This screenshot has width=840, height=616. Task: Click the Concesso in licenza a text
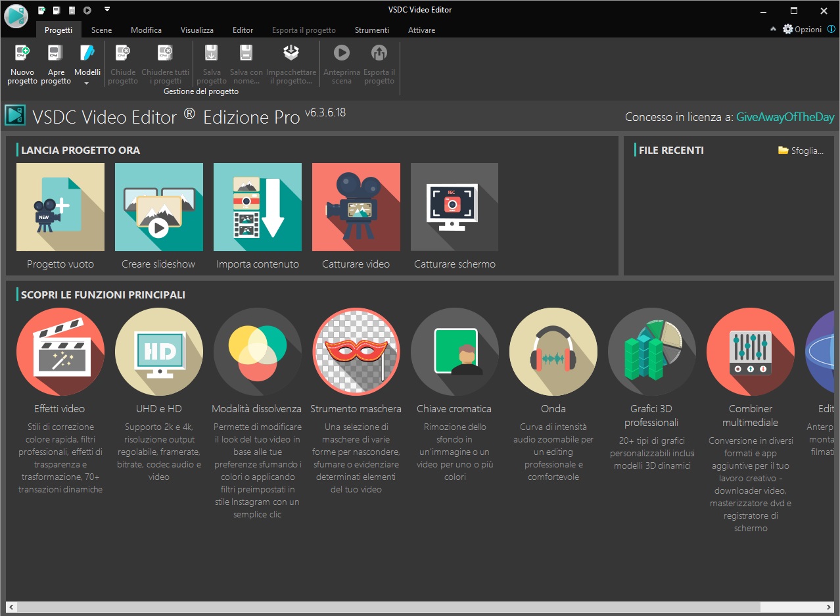(x=679, y=117)
